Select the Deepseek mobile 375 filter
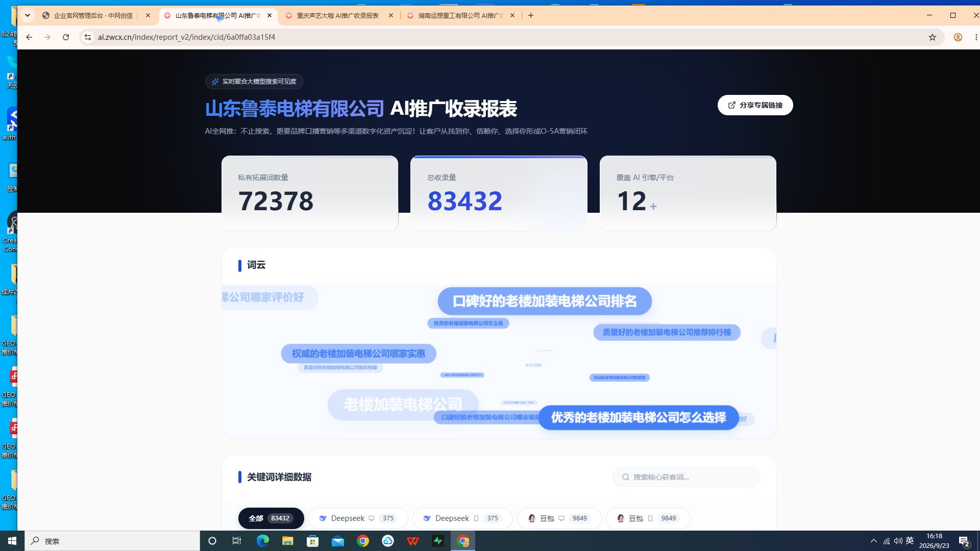This screenshot has height=551, width=980. pyautogui.click(x=462, y=518)
